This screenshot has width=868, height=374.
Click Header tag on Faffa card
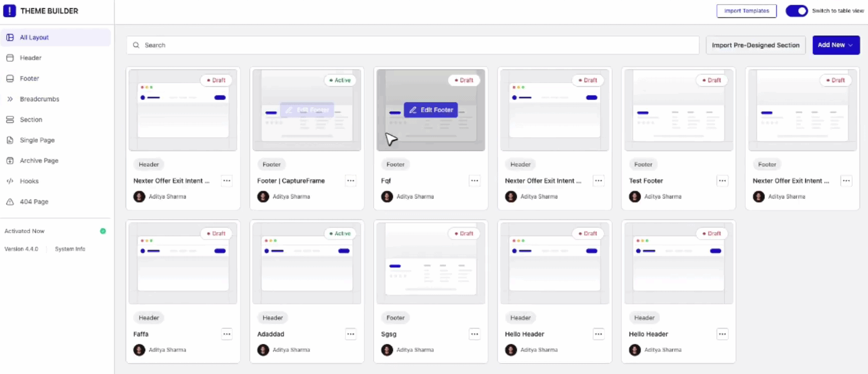click(149, 318)
